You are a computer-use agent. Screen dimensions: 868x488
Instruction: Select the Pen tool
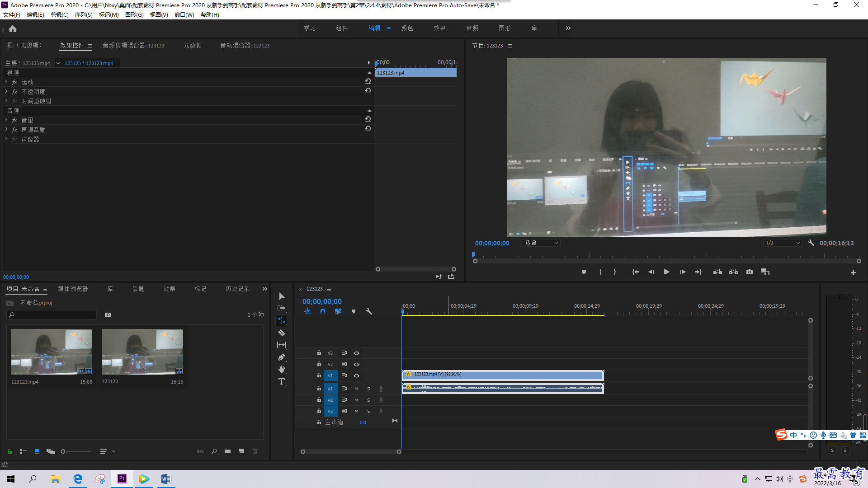coord(282,357)
